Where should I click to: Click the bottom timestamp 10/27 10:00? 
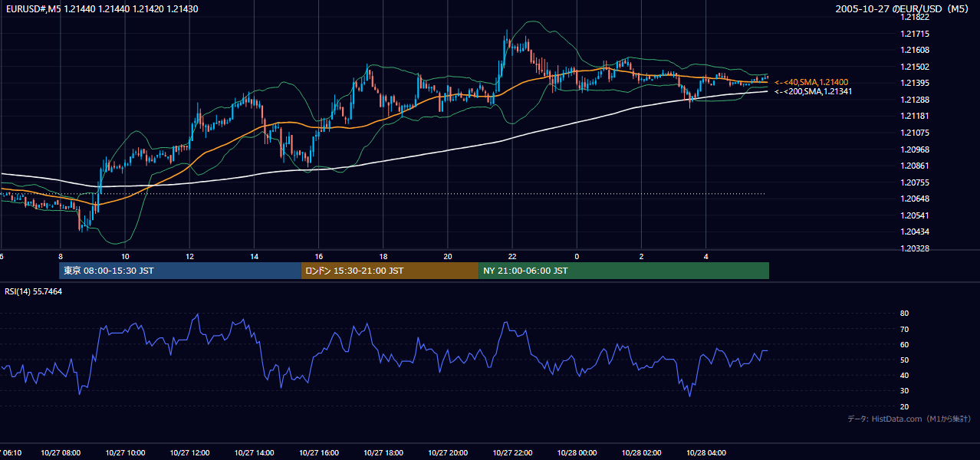point(125,453)
